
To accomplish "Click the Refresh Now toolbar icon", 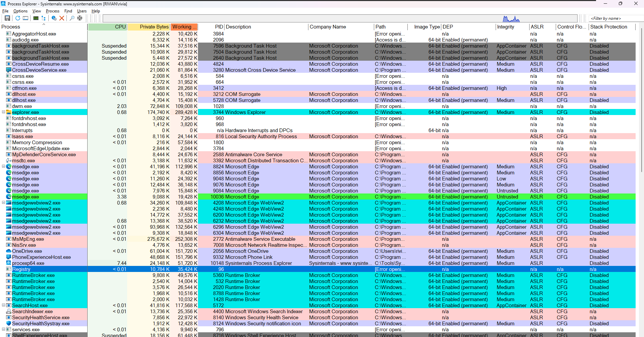I will point(17,18).
